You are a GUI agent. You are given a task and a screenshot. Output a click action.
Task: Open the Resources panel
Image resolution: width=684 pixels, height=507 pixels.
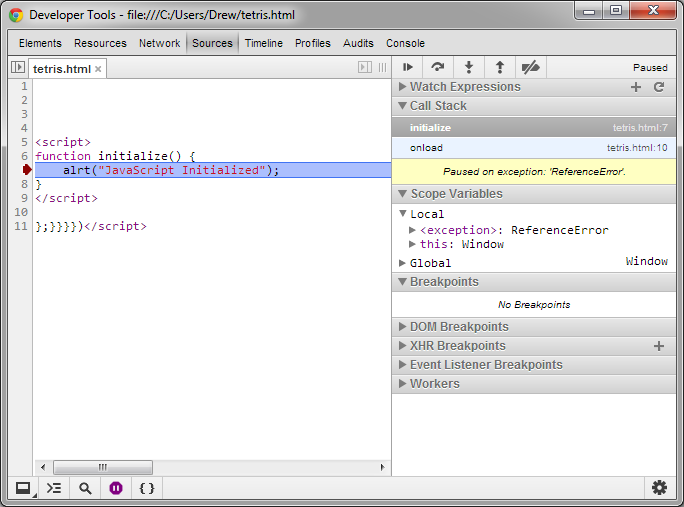(x=100, y=43)
